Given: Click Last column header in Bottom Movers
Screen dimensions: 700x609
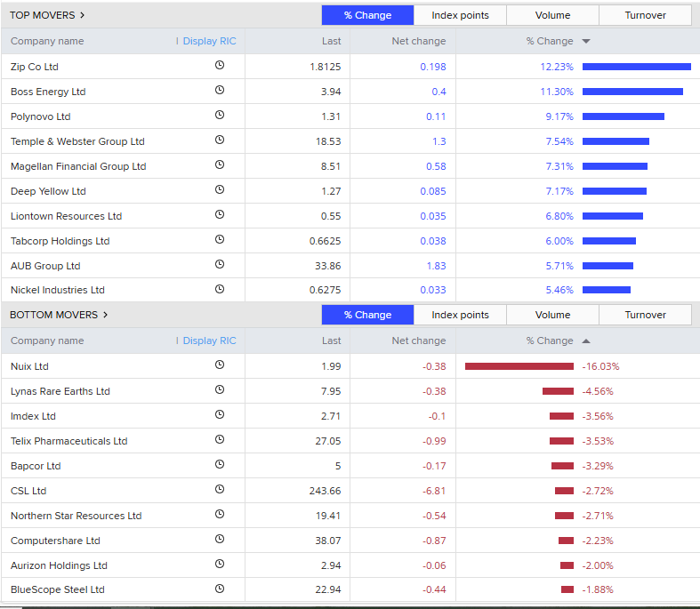Looking at the screenshot, I should (x=331, y=341).
